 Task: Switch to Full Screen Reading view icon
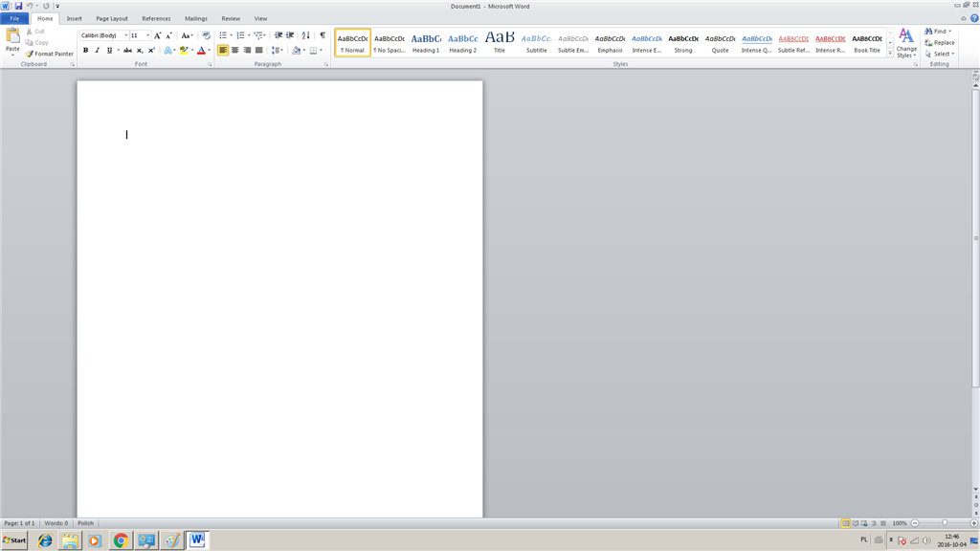pos(855,523)
